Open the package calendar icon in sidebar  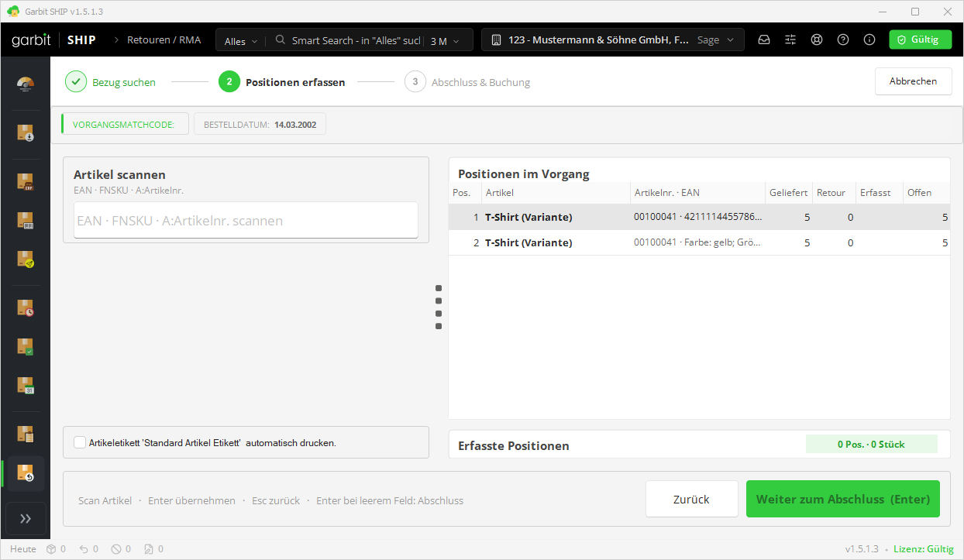pyautogui.click(x=26, y=385)
